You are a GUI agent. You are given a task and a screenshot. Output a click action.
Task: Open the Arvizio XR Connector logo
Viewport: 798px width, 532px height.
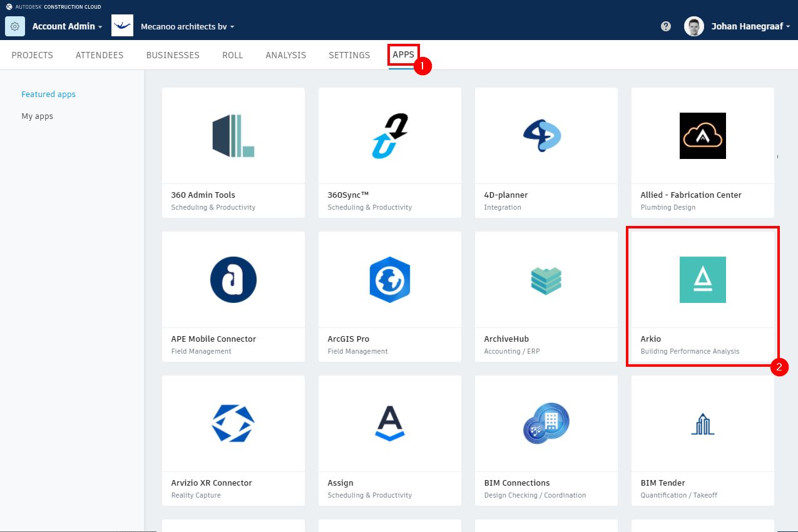(x=233, y=424)
